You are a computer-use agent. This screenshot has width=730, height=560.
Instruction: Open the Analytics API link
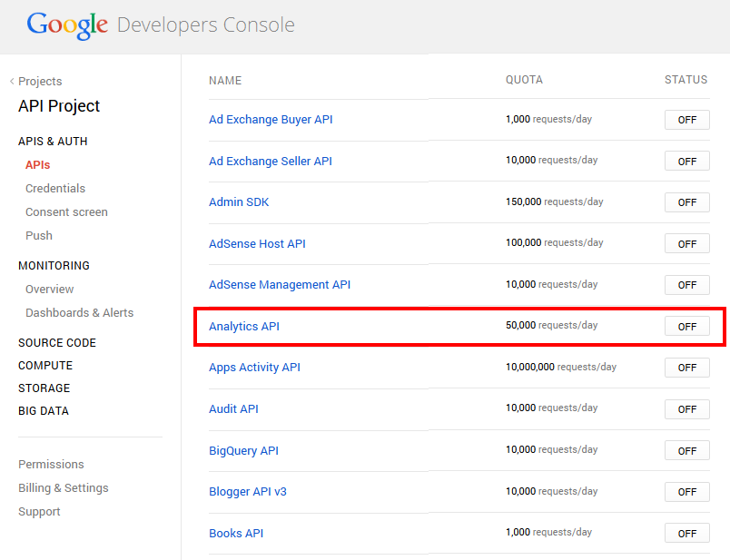coord(244,326)
